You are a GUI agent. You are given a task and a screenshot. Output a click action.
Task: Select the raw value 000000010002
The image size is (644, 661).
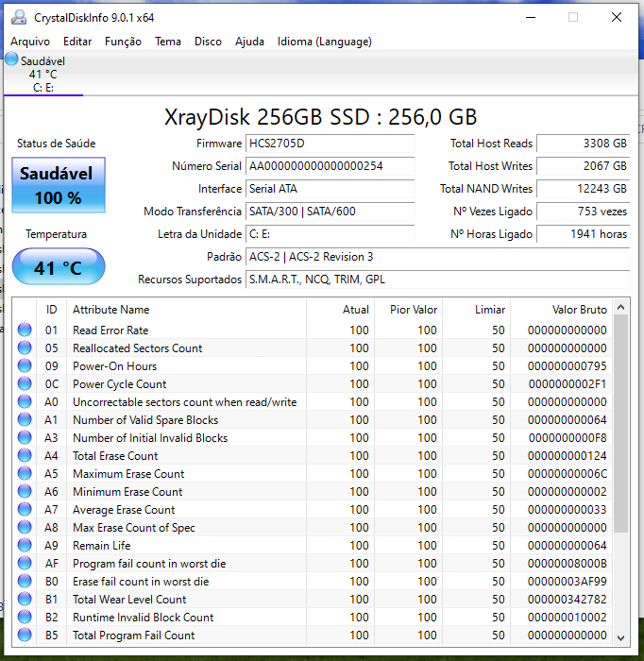tap(568, 618)
